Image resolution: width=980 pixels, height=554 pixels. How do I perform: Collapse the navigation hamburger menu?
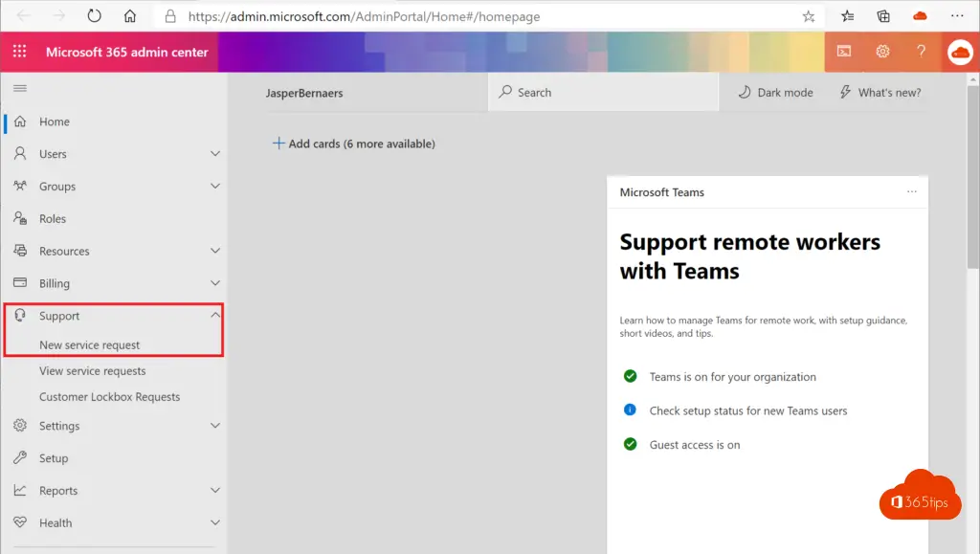(x=20, y=88)
